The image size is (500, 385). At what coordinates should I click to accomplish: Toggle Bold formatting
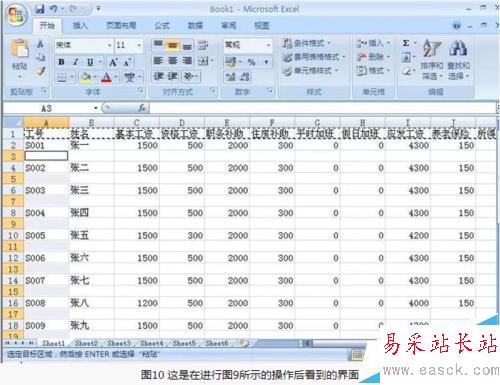click(61, 62)
